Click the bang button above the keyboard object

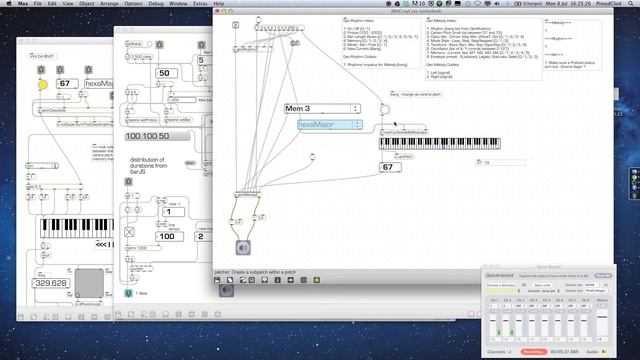384,109
